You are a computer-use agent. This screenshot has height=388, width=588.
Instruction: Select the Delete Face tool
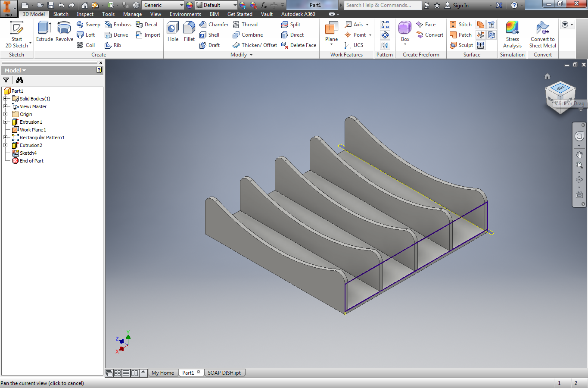coord(299,45)
